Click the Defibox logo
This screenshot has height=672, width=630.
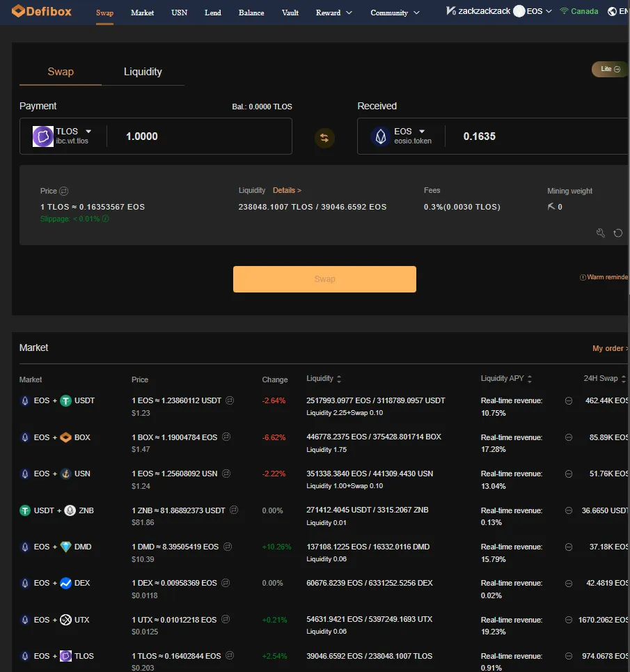tap(42, 11)
